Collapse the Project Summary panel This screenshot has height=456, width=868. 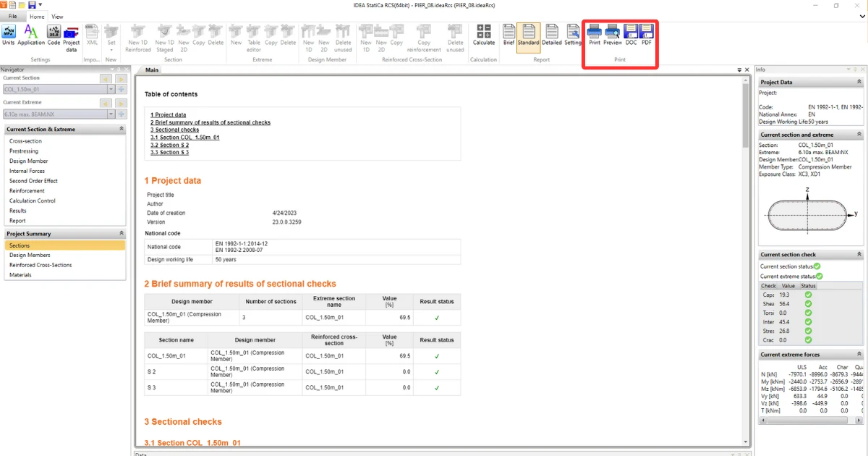click(122, 234)
